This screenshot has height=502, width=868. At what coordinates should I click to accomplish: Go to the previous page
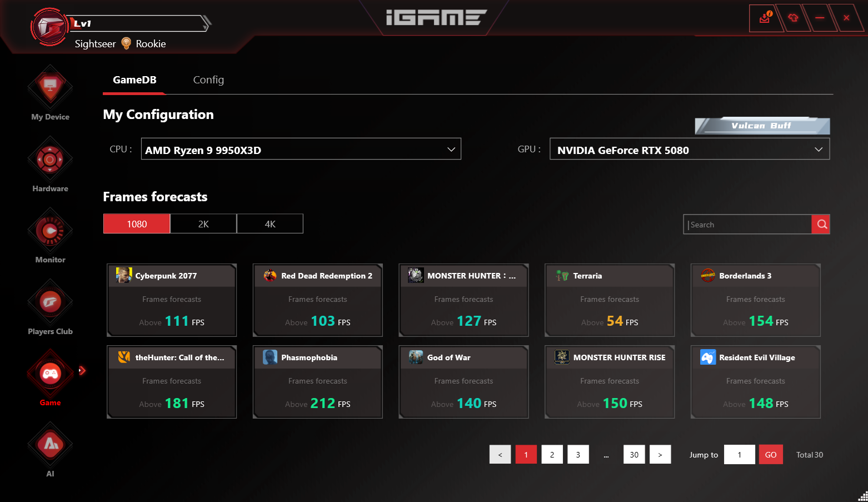(x=500, y=455)
